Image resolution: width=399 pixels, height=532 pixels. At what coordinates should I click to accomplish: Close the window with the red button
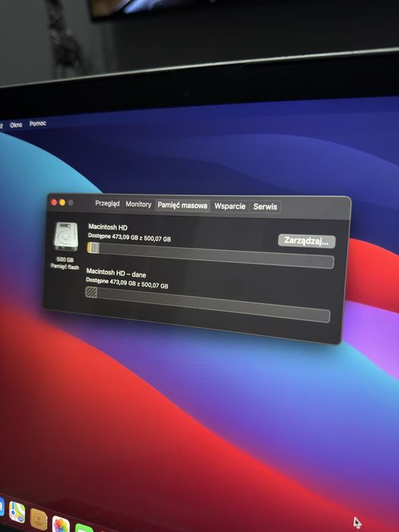54,203
